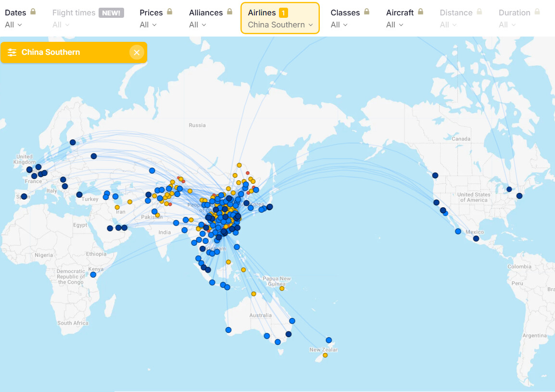Open the Aircraft filter dropdown
Screen dimensions: 555x392
(404, 18)
